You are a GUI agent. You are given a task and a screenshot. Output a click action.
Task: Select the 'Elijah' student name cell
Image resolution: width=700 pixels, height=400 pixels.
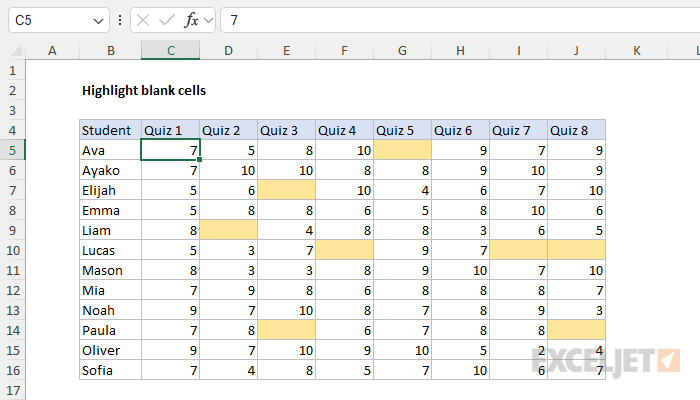pyautogui.click(x=111, y=191)
